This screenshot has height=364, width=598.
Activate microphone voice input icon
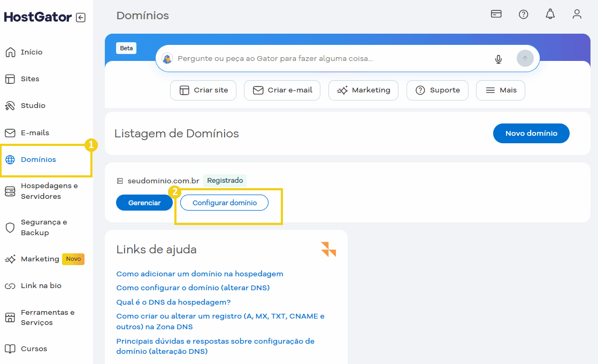tap(499, 59)
